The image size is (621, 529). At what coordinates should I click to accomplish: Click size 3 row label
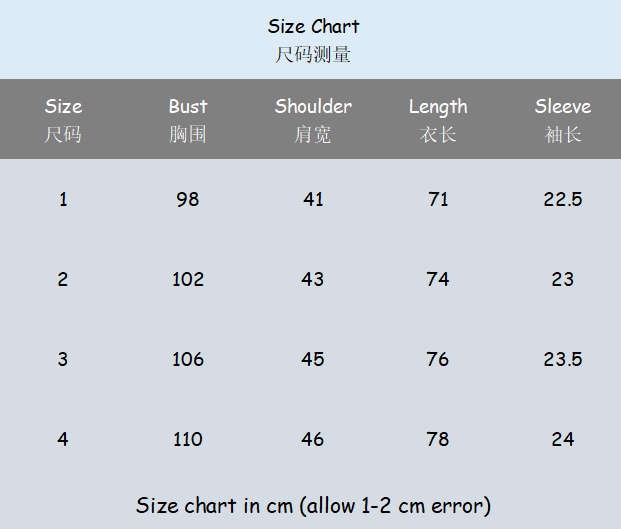tap(63, 359)
